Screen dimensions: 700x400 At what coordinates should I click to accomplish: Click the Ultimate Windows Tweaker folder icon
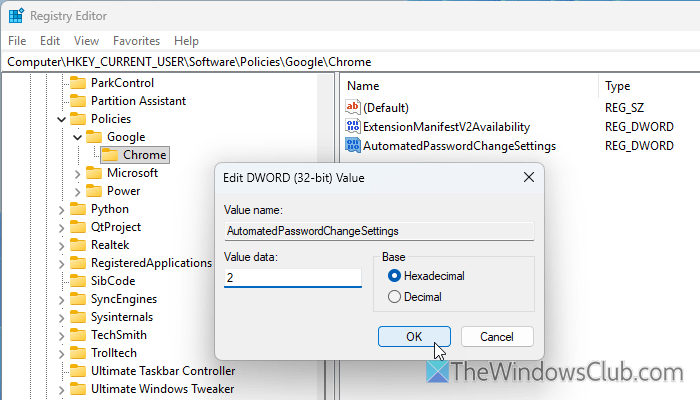[x=78, y=389]
